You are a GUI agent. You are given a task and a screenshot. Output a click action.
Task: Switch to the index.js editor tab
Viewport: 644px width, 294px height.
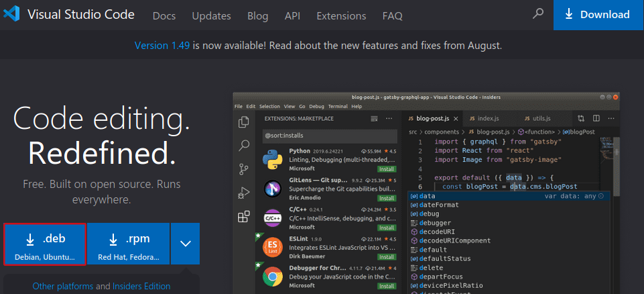coord(489,118)
